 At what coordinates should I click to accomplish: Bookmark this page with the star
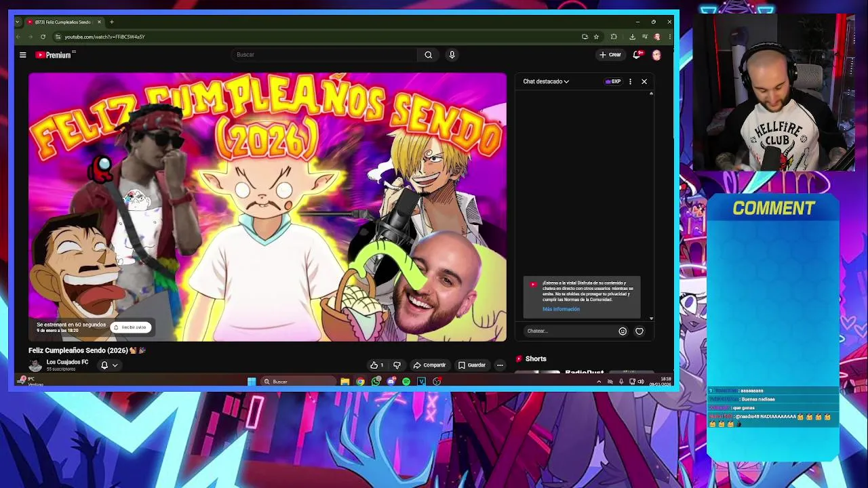coord(596,37)
